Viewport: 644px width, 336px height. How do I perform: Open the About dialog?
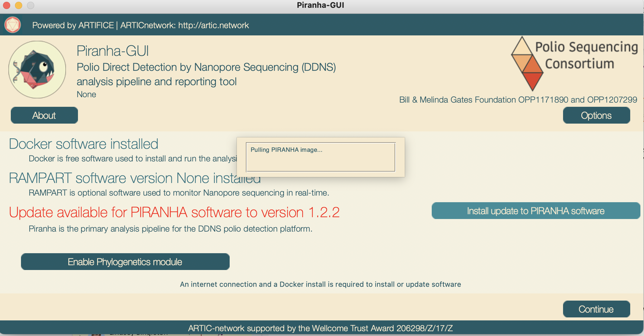(x=44, y=115)
